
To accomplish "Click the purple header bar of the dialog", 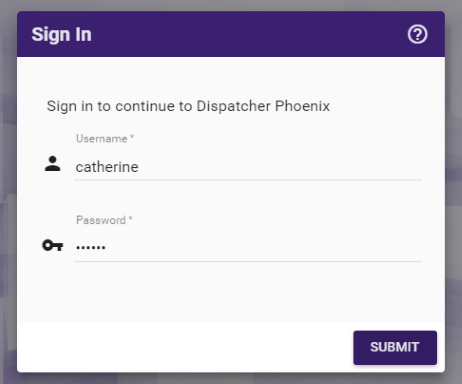I will tap(231, 34).
